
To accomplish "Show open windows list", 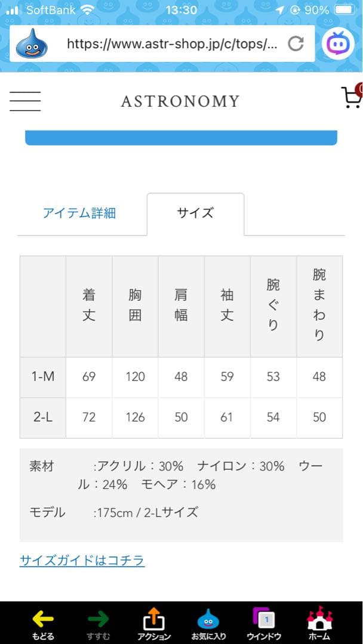I will tap(264, 624).
